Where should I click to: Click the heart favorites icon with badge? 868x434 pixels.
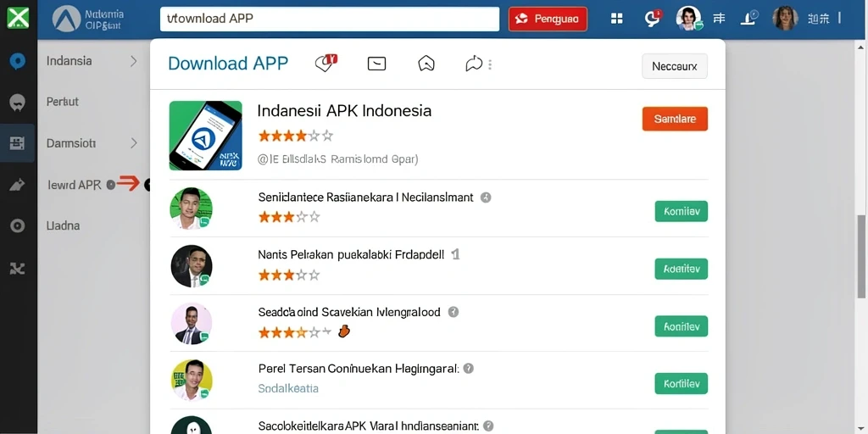pyautogui.click(x=325, y=63)
